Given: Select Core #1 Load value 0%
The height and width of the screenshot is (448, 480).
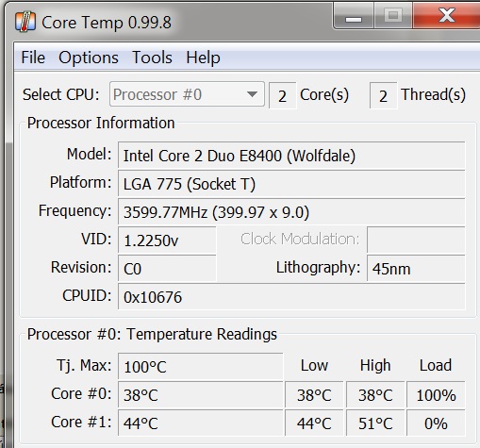Looking at the screenshot, I should (x=436, y=423).
